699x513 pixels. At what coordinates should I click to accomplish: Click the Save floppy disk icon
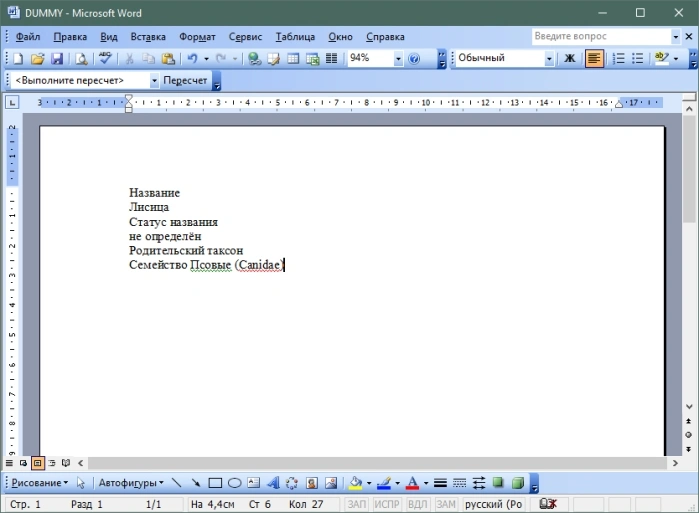(x=57, y=58)
